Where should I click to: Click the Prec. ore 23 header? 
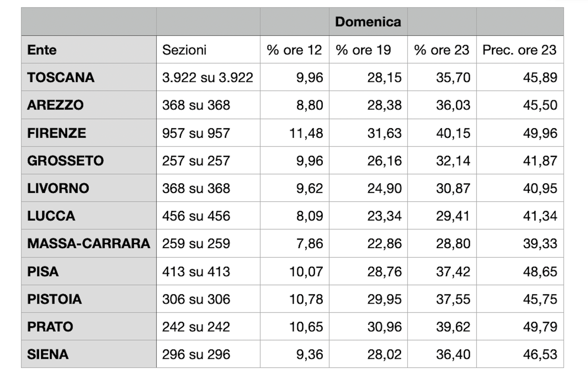click(x=519, y=50)
